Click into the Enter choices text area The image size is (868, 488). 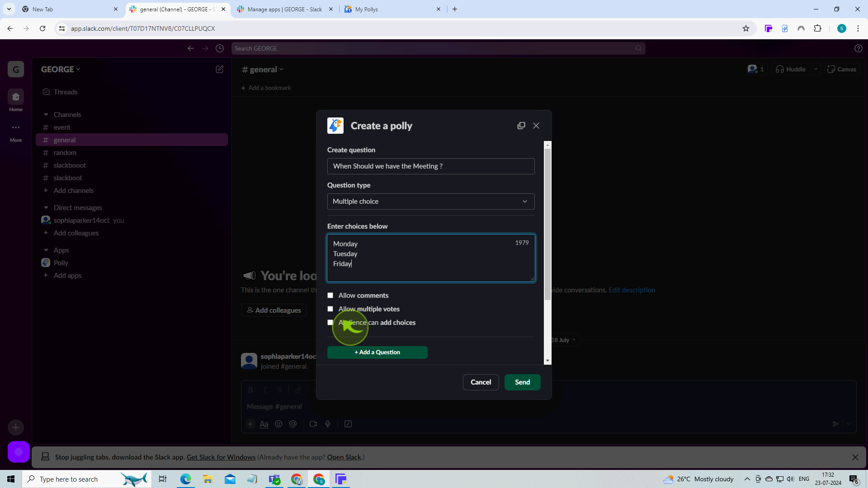[x=431, y=258]
